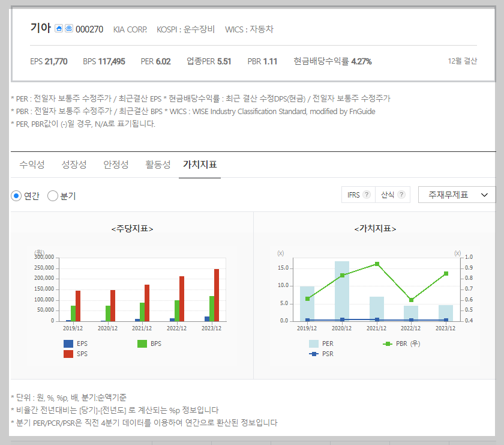
Task: Switch to the 안정성 tab
Action: [116, 165]
